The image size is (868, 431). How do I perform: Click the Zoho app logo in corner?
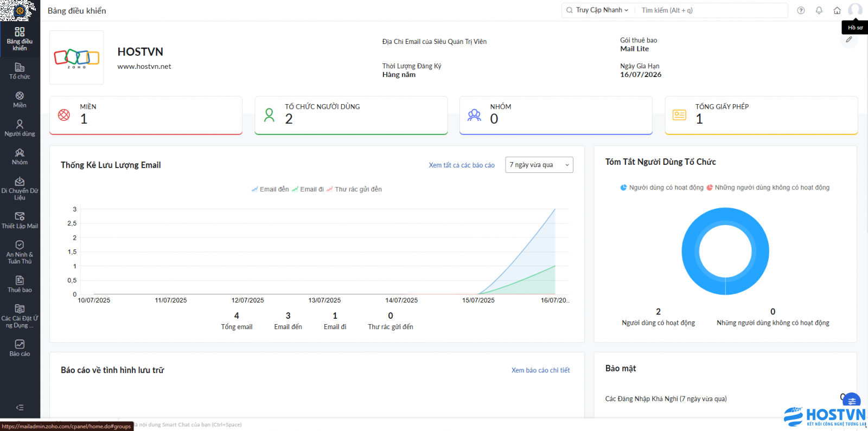pos(20,10)
